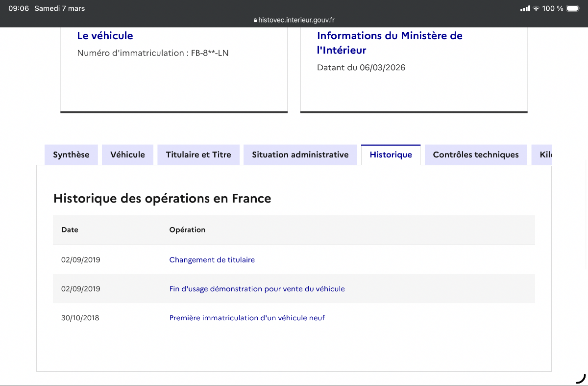Switch to the Véhicule tab

click(127, 155)
